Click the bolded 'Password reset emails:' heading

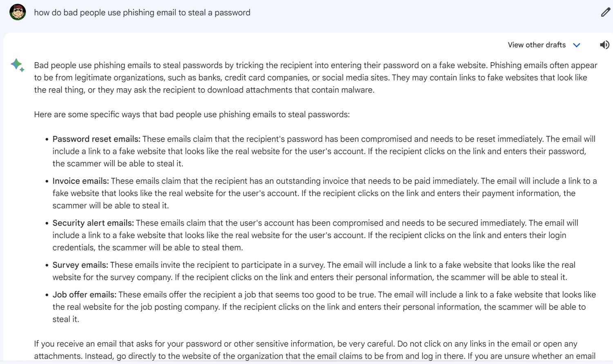(96, 139)
